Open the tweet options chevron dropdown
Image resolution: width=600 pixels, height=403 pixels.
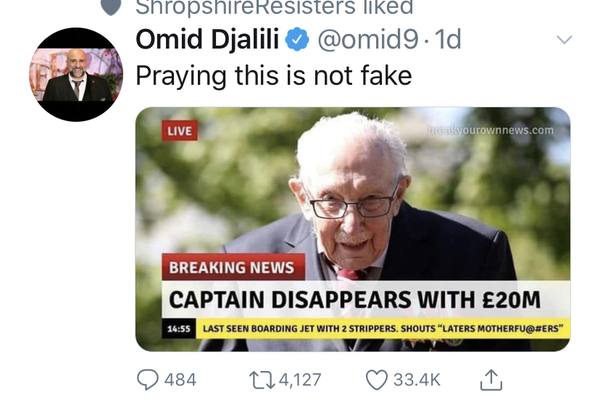pyautogui.click(x=564, y=40)
